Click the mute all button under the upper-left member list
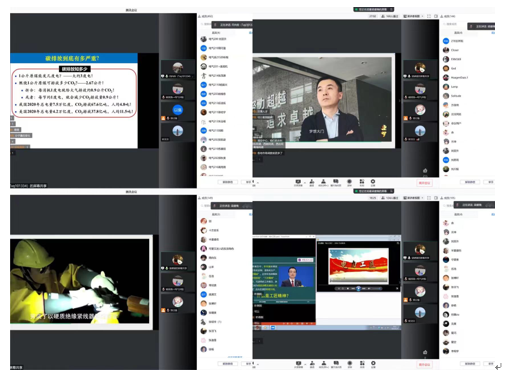This screenshot has height=379, width=506. click(x=228, y=182)
